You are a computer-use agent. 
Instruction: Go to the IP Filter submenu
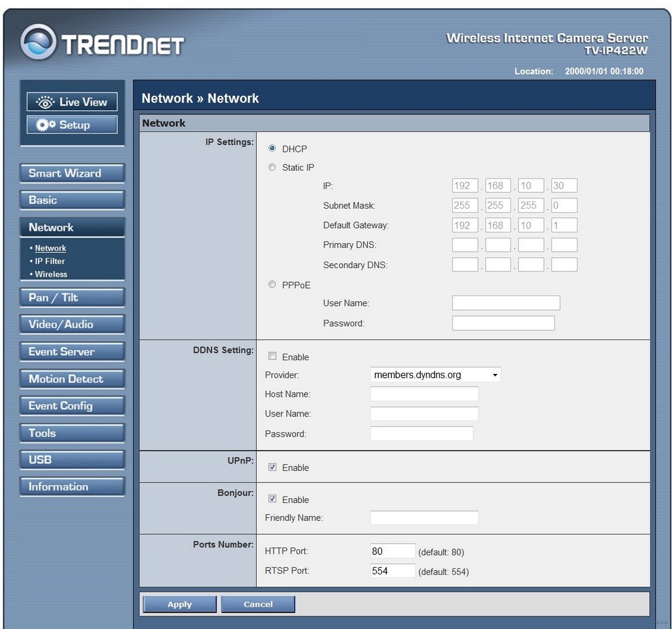tap(50, 261)
